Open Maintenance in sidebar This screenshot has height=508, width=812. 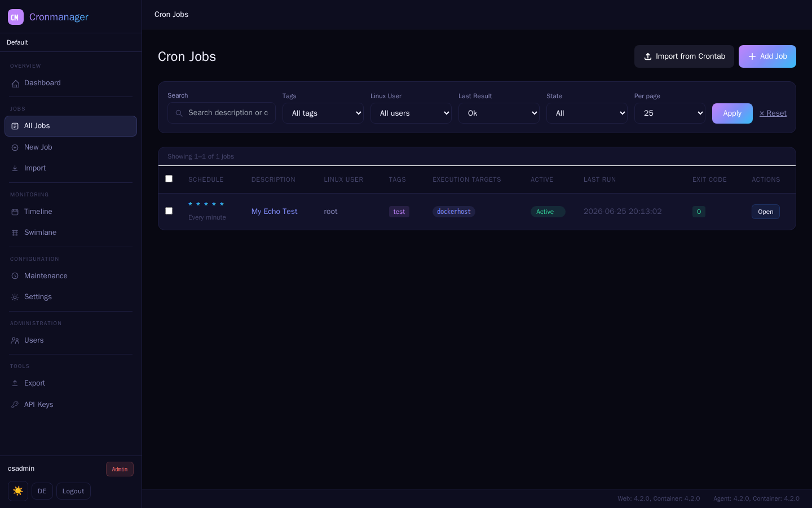(70, 276)
